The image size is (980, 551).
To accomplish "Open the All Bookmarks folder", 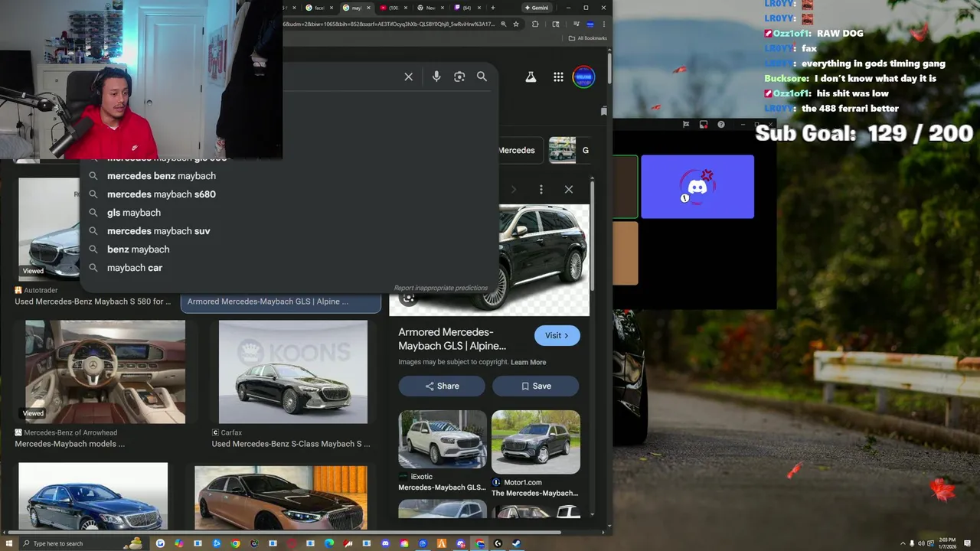I will point(588,38).
